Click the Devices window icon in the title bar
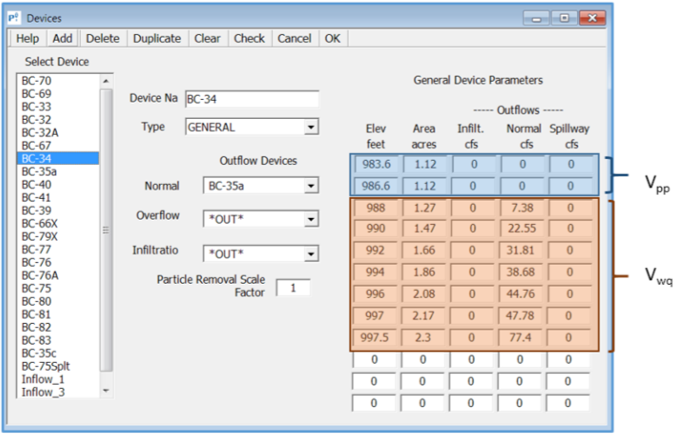The width and height of the screenshot is (684, 436). [x=15, y=18]
